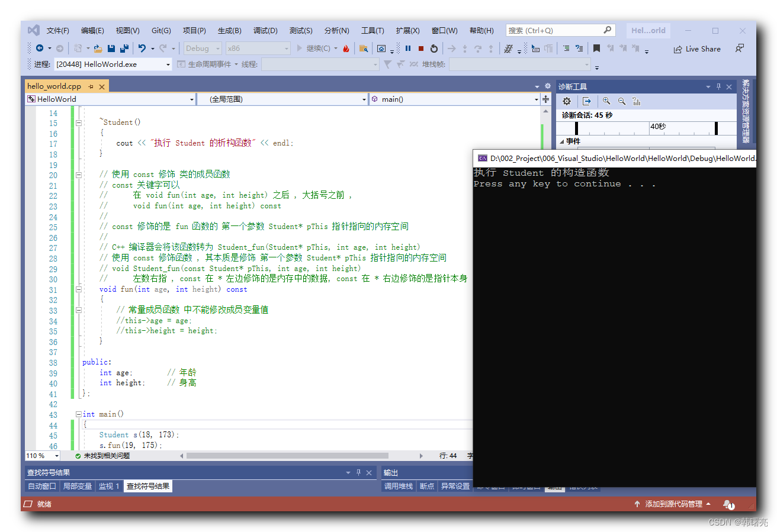The width and height of the screenshot is (777, 532).
Task: Click the Diagnostic Tools reset-view chart icon
Action: coord(637,101)
